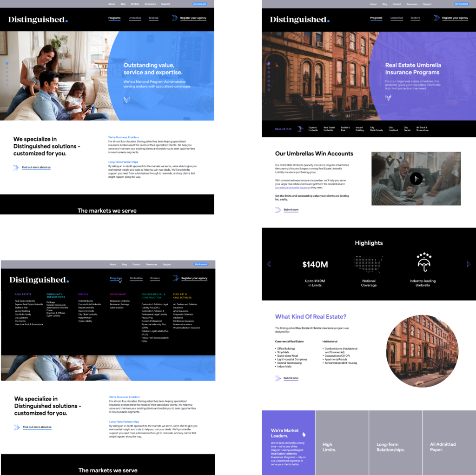Click the circular brownstone building image
Viewport: 476px width, 475px height.
(422, 351)
